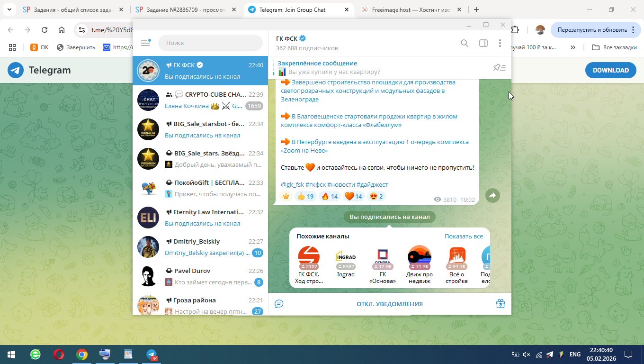The width and height of the screenshot is (644, 364).
Task: Open the Движ про недвиж similar channel
Action: tap(420, 265)
